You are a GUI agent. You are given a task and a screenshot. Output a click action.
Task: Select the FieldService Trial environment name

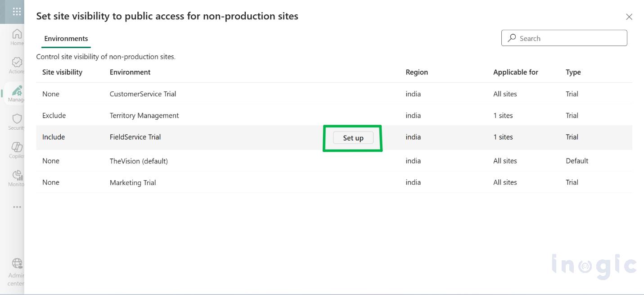coord(135,137)
